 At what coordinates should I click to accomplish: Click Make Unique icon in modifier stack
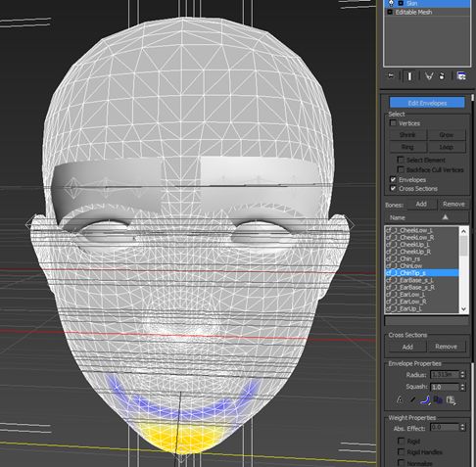point(429,76)
